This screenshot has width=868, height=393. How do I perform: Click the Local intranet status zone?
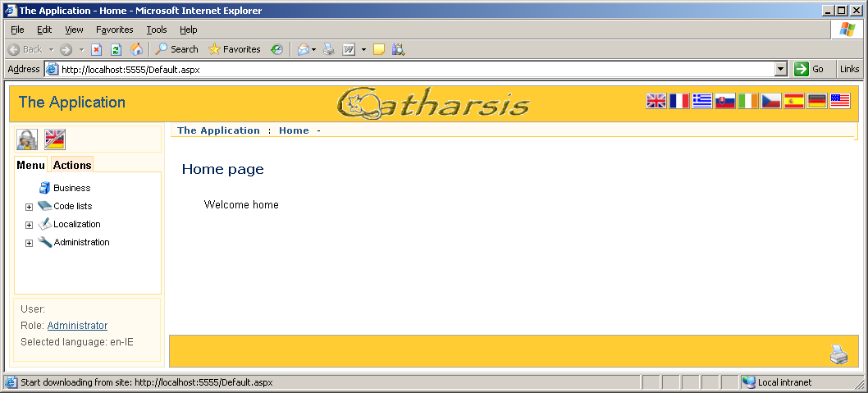(801, 382)
